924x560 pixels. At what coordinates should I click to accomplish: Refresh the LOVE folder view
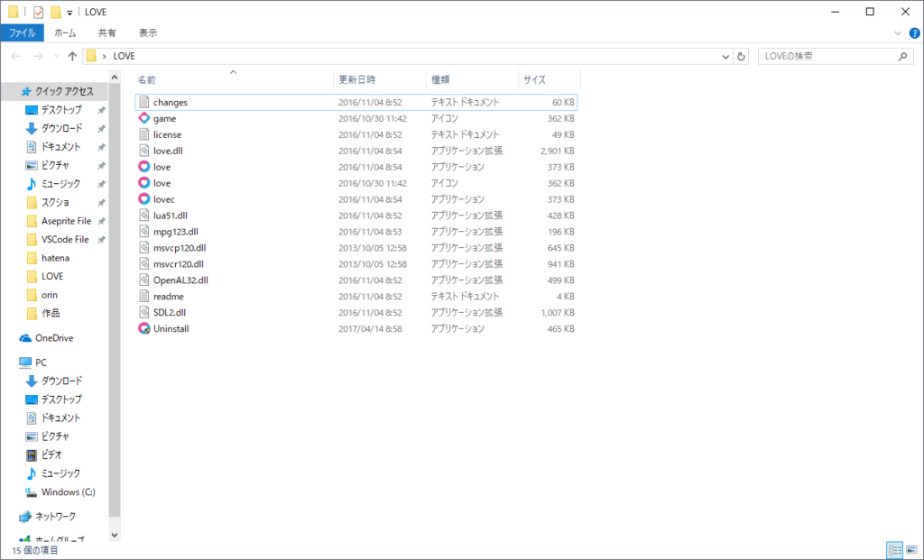[x=741, y=57]
